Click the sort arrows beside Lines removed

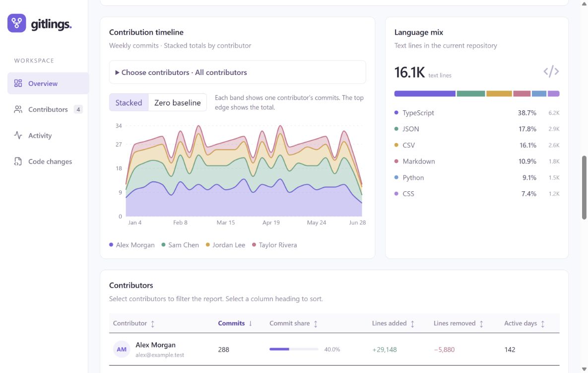481,324
